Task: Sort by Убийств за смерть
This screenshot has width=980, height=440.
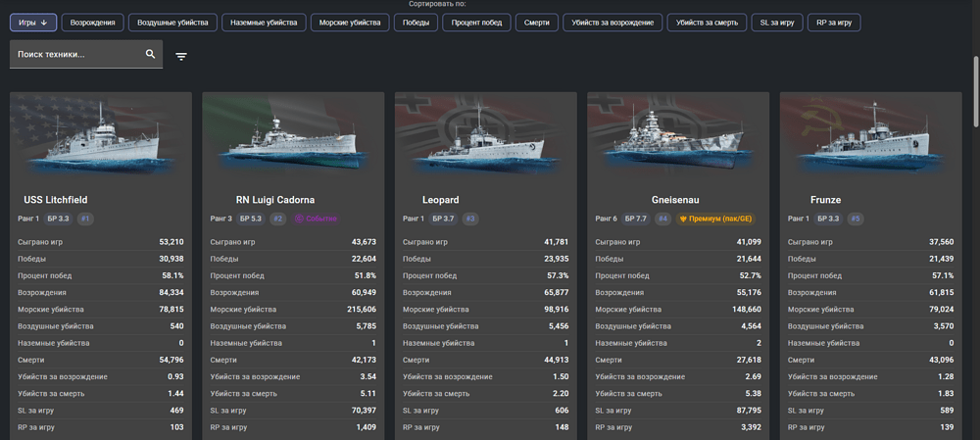Action: point(707,23)
